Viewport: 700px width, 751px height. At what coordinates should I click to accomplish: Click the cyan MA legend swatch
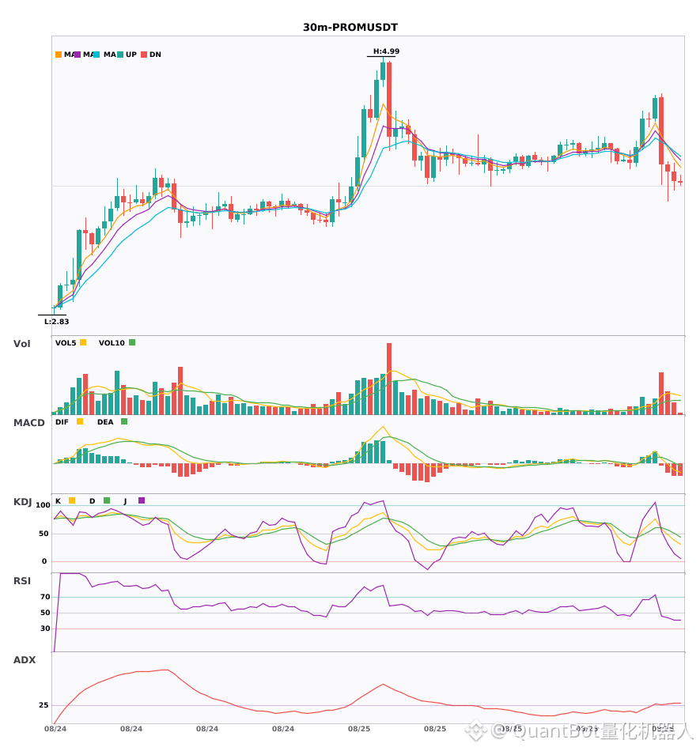[96, 55]
